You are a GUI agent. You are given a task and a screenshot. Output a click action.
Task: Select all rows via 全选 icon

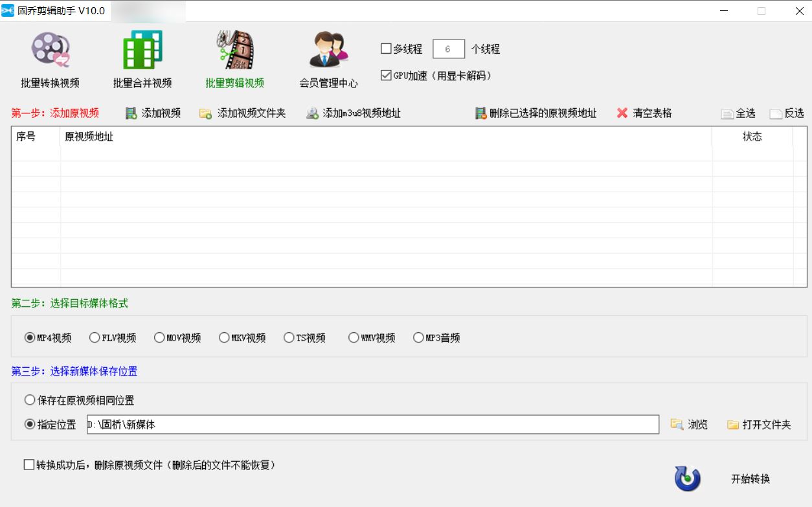click(x=729, y=113)
